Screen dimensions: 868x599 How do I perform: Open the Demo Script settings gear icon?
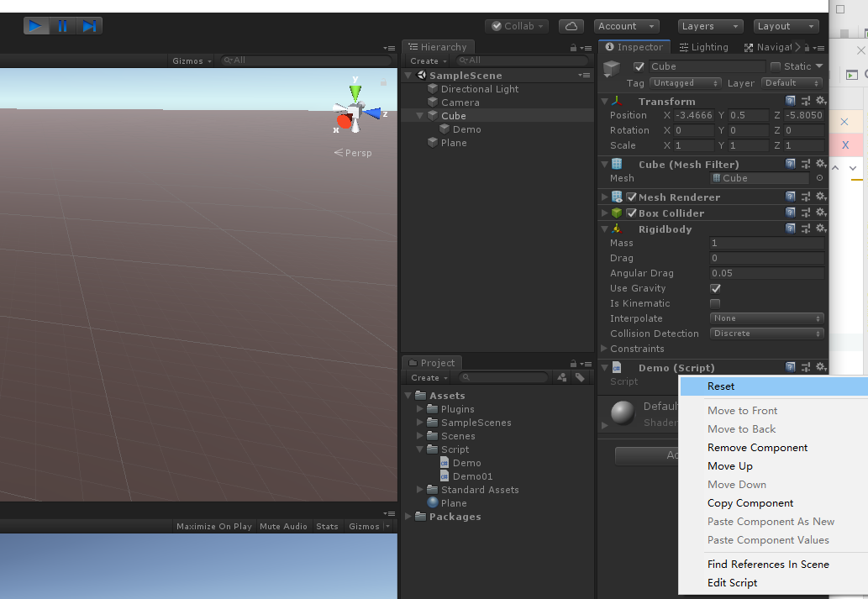tap(821, 367)
